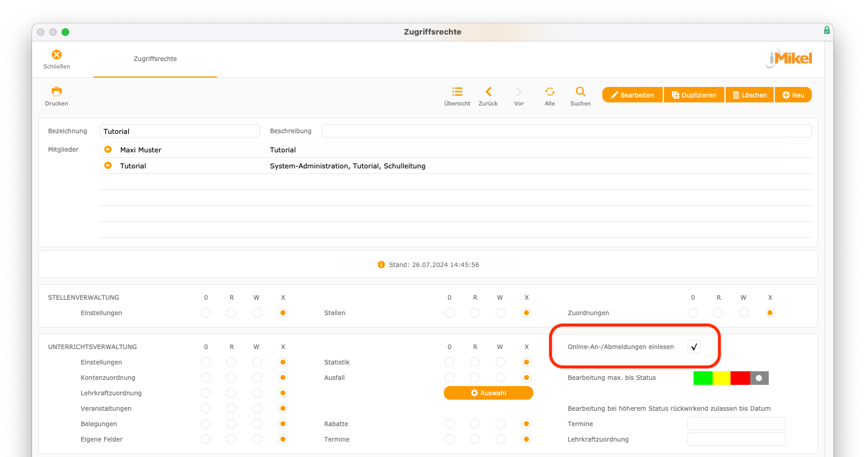Viewport: 868px width, 457px height.
Task: Select X radio for Stellenverwaltung Einstellungen
Action: (283, 313)
